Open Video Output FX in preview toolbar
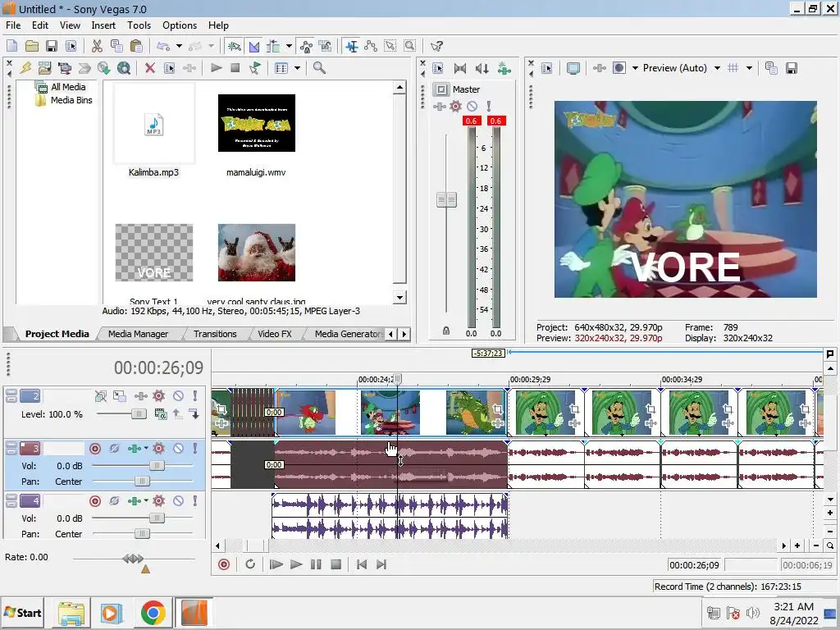840x630 pixels. point(600,68)
